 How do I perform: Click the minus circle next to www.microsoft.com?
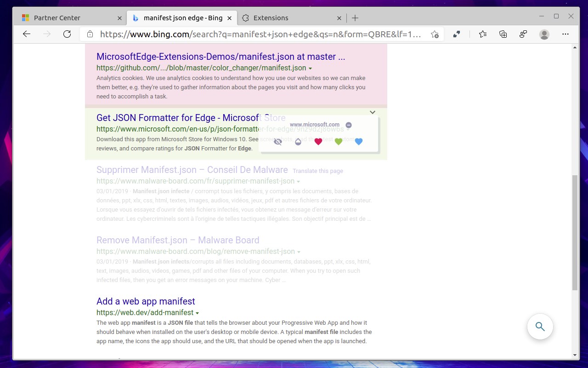coord(349,125)
